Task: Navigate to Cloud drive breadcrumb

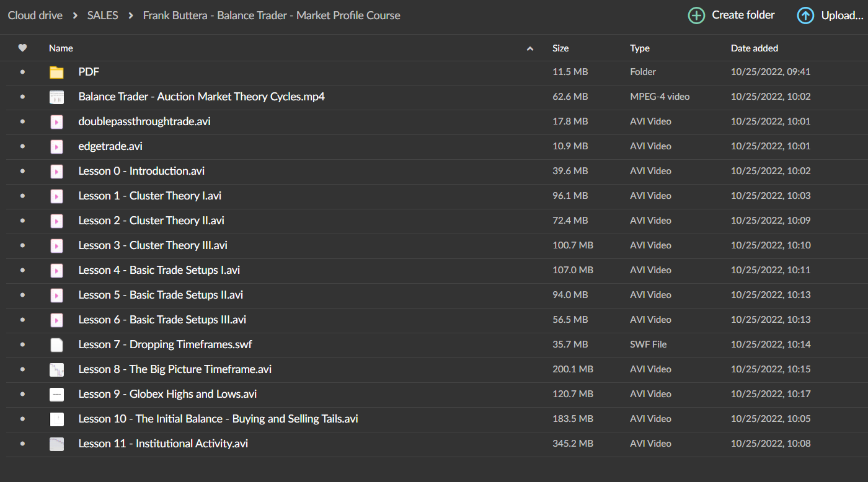Action: 35,15
